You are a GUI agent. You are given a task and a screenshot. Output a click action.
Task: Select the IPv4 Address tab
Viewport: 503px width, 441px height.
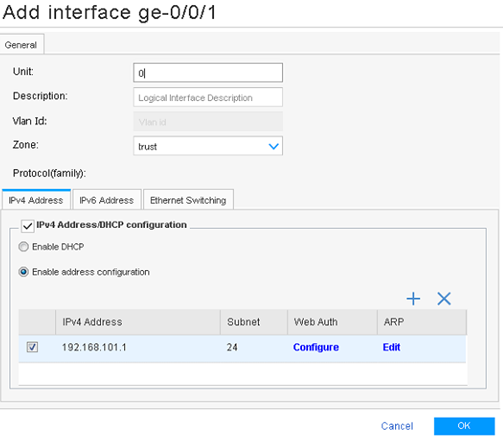click(x=36, y=200)
